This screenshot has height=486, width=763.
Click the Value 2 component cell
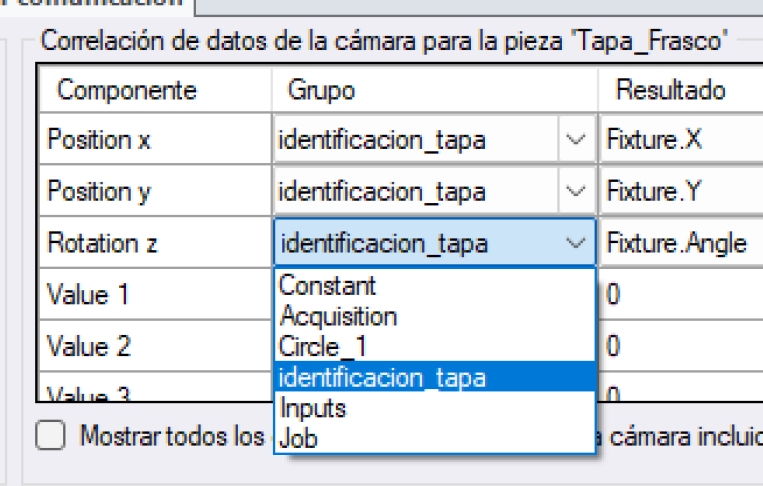pos(89,346)
